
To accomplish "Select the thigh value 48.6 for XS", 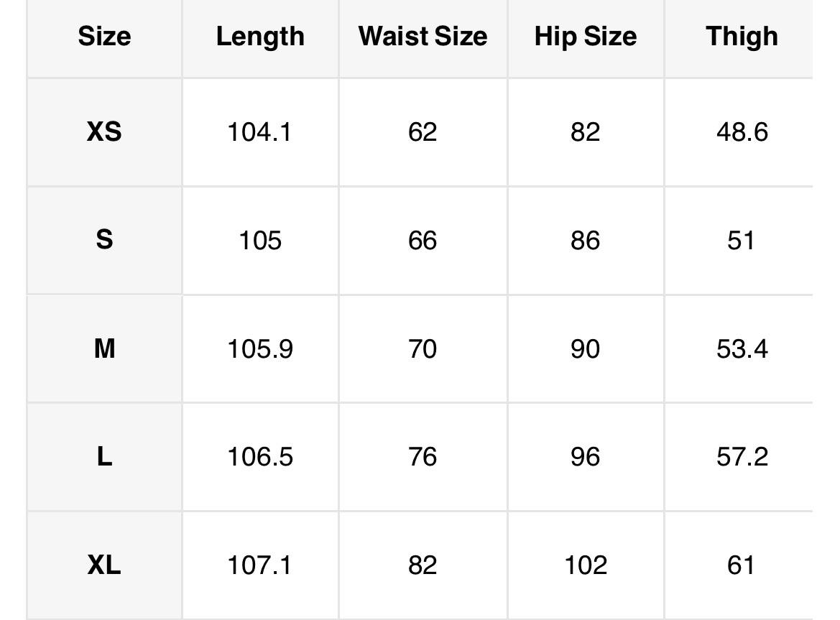I will pyautogui.click(x=742, y=132).
